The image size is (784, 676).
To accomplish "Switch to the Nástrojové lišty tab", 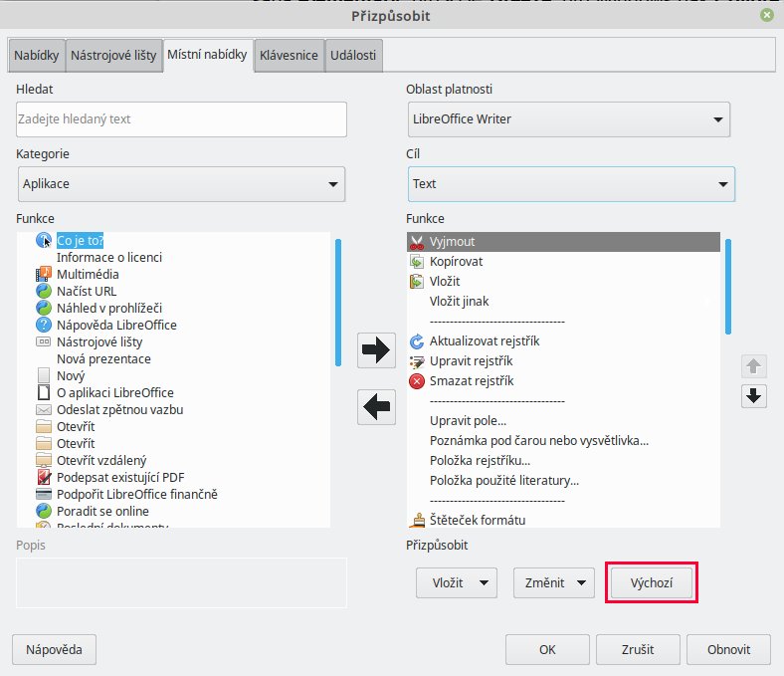I will pyautogui.click(x=113, y=55).
